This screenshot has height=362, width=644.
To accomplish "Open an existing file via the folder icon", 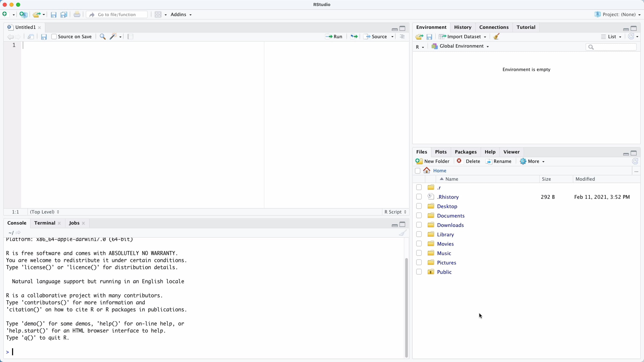I will pyautogui.click(x=36, y=14).
